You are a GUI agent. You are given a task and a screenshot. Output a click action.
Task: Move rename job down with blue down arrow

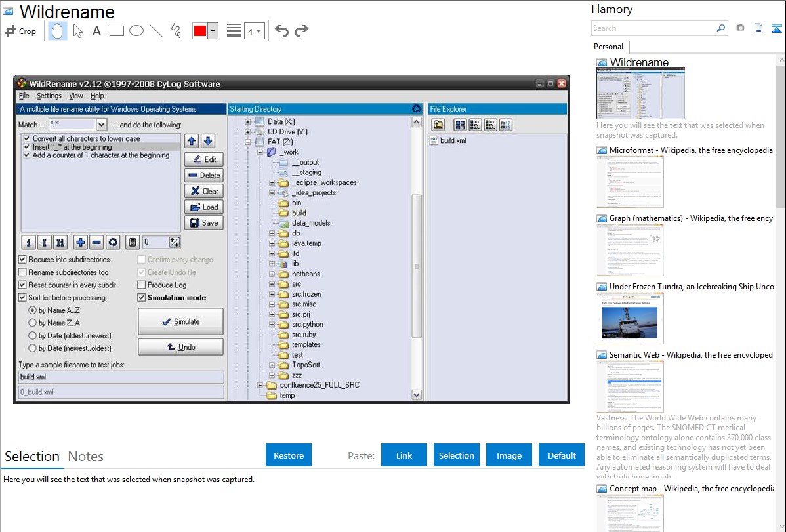208,142
